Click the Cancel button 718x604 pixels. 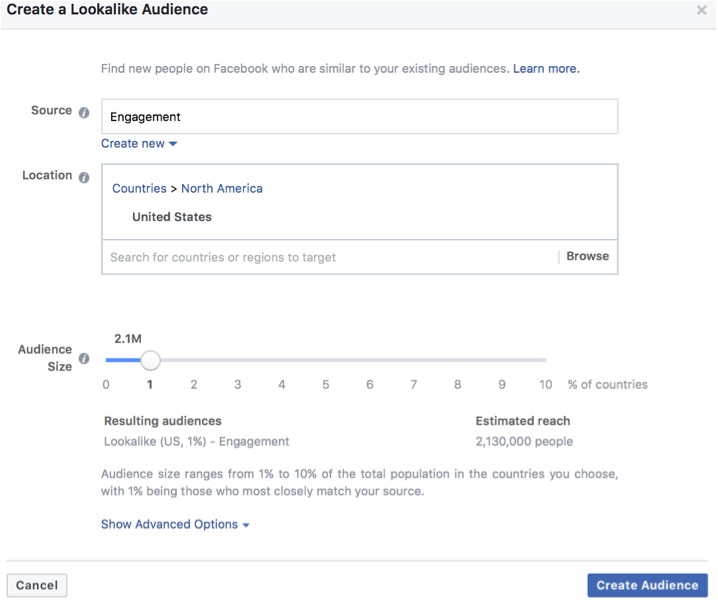click(x=37, y=586)
